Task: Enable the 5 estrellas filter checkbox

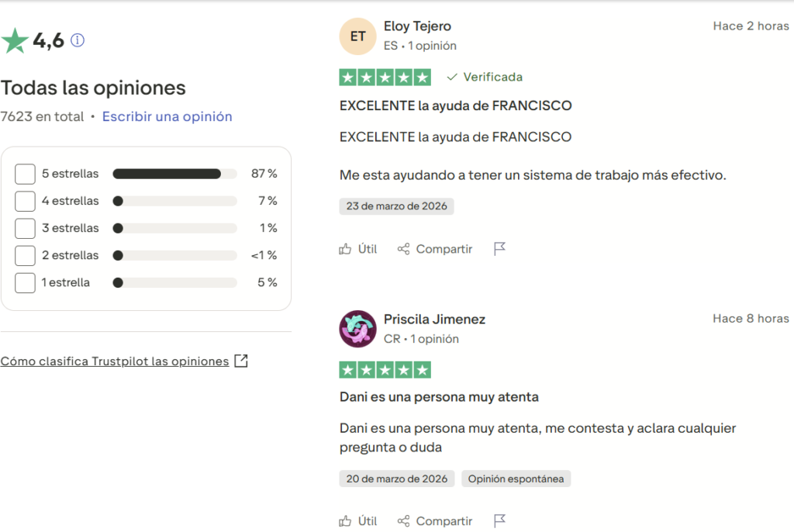Action: click(x=24, y=174)
